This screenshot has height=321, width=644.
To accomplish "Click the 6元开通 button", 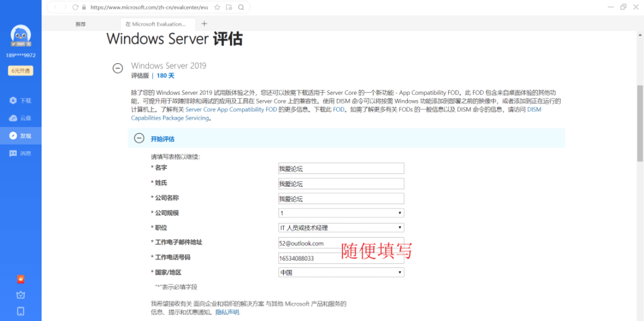I will 20,70.
